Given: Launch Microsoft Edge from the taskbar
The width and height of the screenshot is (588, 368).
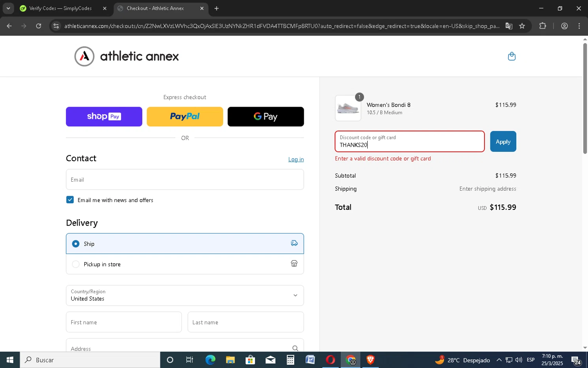Looking at the screenshot, I should point(210,360).
